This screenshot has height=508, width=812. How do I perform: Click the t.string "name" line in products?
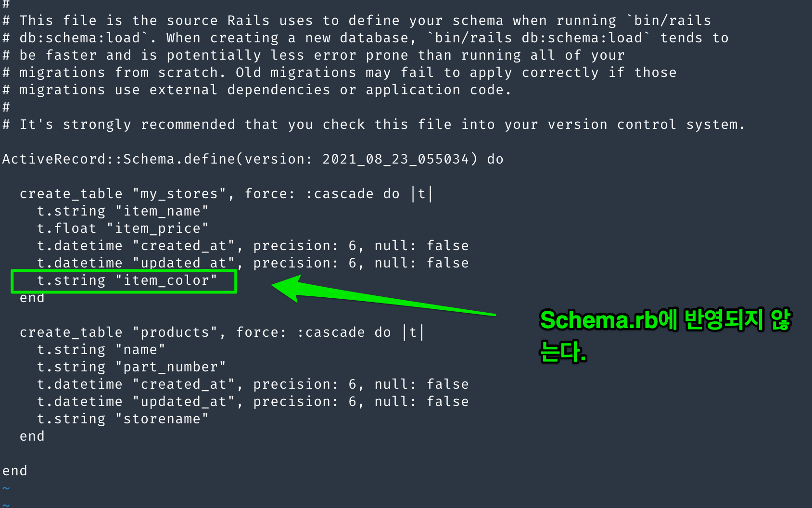pos(101,350)
